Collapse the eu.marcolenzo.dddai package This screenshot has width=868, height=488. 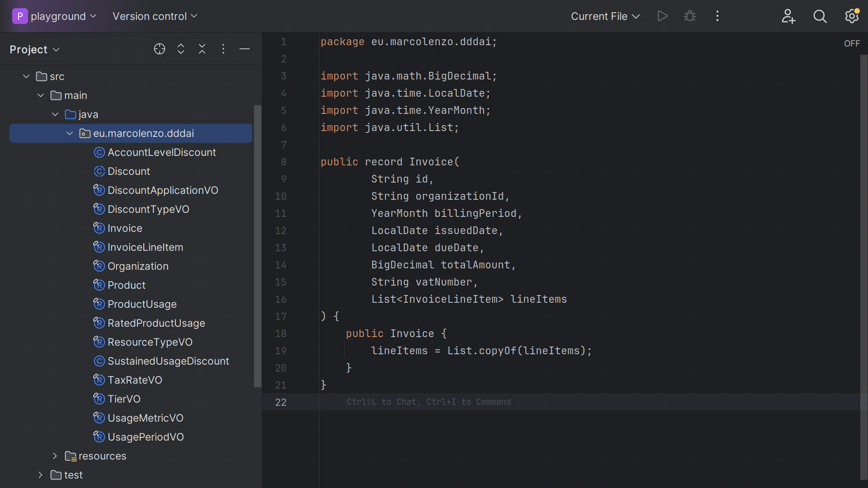(x=69, y=133)
